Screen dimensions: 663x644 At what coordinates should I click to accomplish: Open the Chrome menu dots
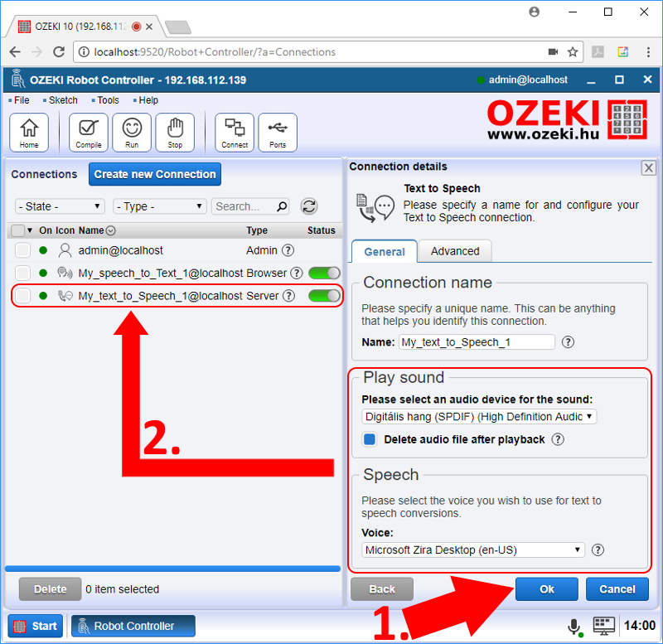point(648,52)
